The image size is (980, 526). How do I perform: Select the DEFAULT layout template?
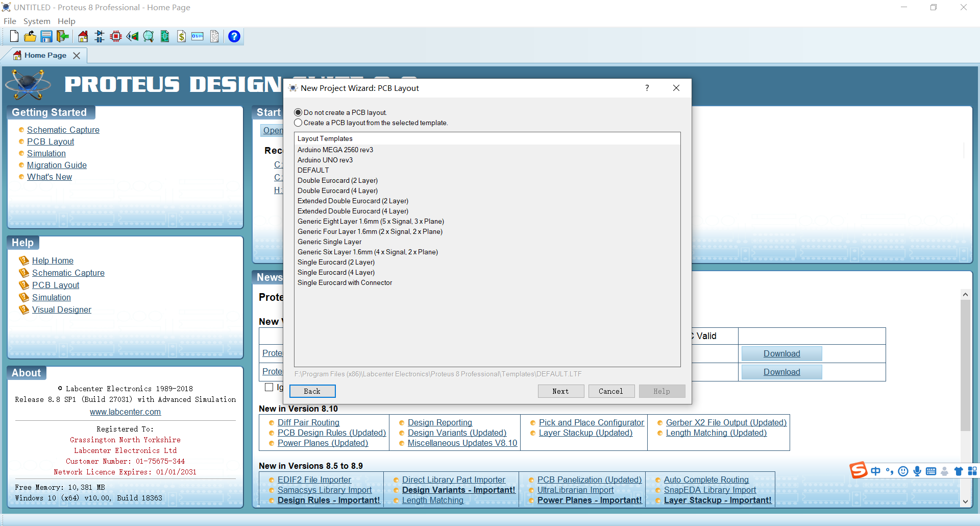coord(487,170)
